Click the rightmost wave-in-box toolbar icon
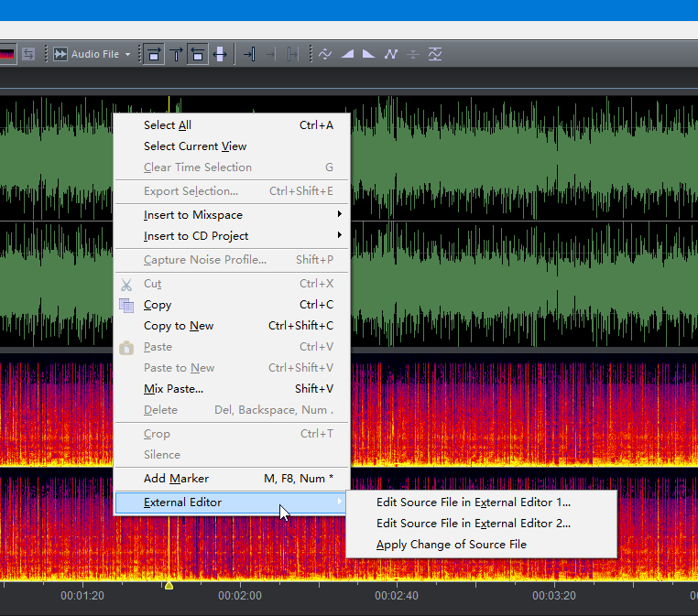The width and height of the screenshot is (698, 616). (435, 54)
